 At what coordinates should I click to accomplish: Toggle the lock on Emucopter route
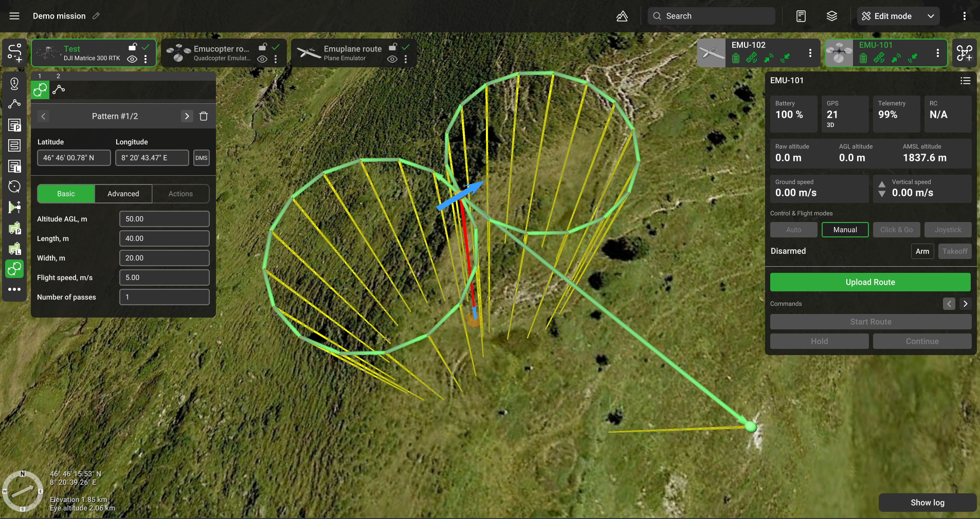pyautogui.click(x=263, y=47)
